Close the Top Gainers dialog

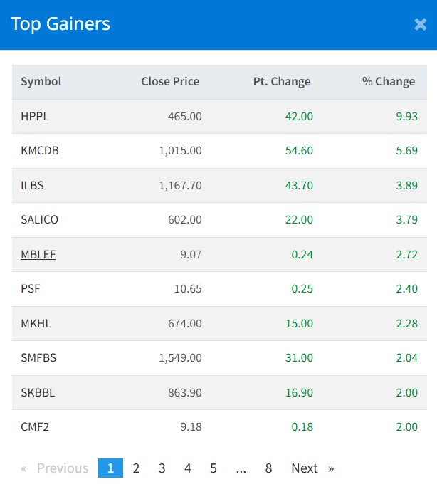point(420,24)
